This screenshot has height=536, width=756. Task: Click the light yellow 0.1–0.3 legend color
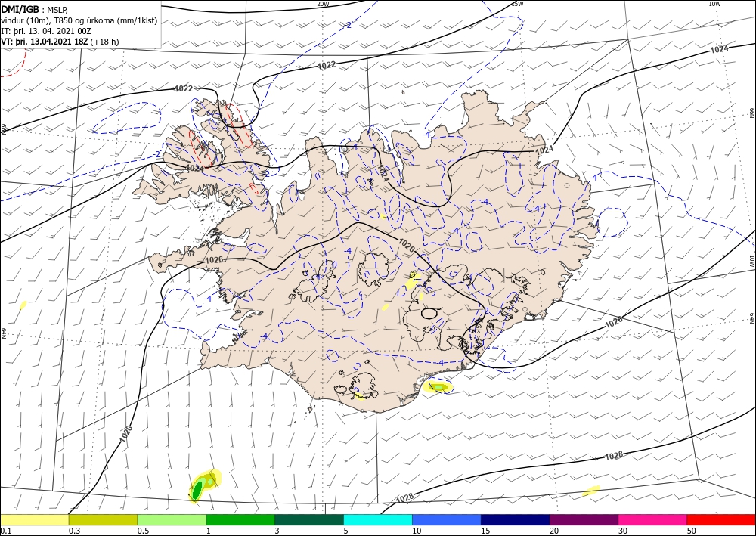(34, 519)
